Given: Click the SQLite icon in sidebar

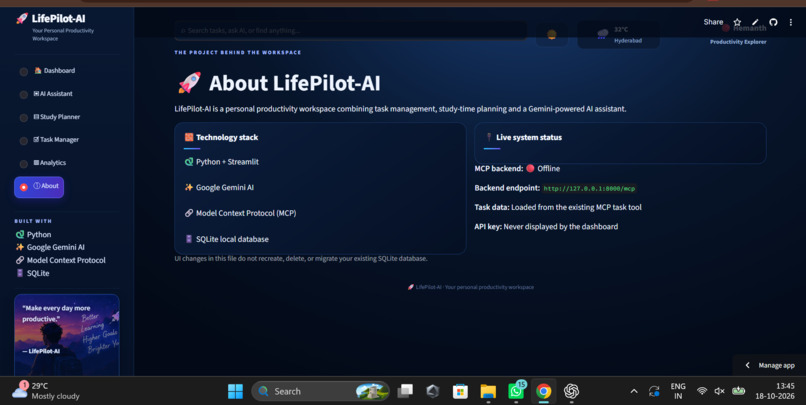Looking at the screenshot, I should pyautogui.click(x=20, y=273).
